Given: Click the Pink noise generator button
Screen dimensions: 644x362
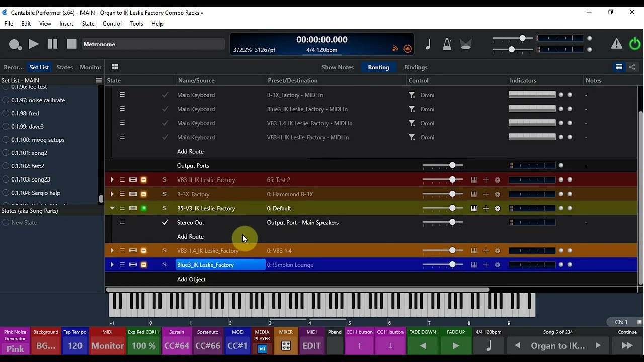Looking at the screenshot, I should click(15, 342).
